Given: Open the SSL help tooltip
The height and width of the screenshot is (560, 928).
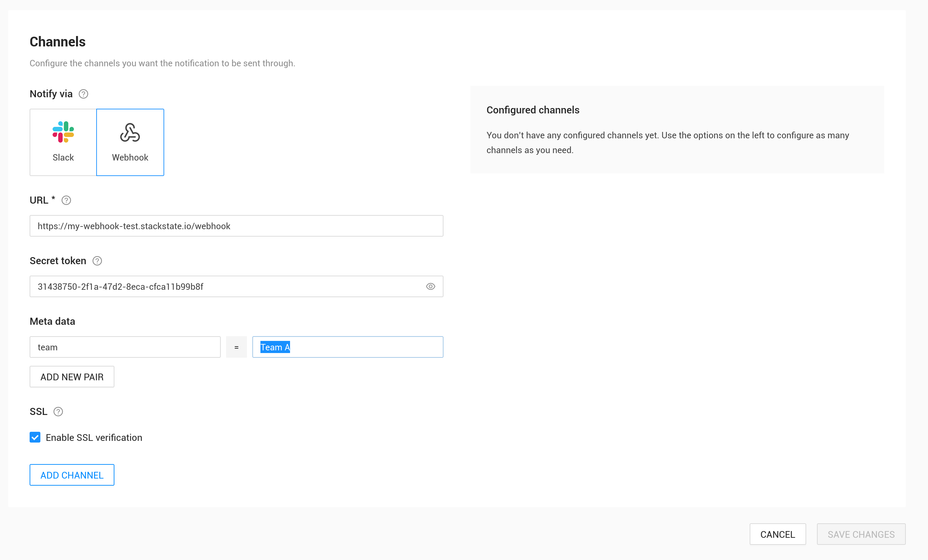Looking at the screenshot, I should 58,412.
